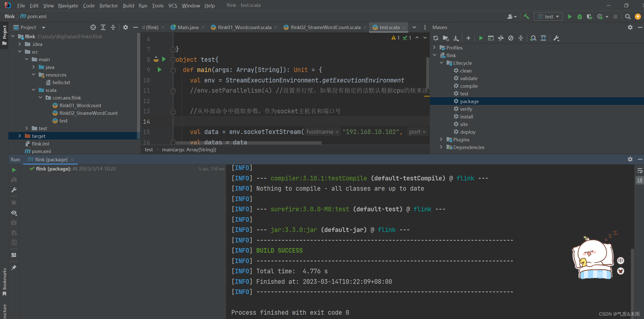The image size is (644, 319).
Task: Click pom.xml breadcrumb in navigation bar
Action: pos(33,16)
